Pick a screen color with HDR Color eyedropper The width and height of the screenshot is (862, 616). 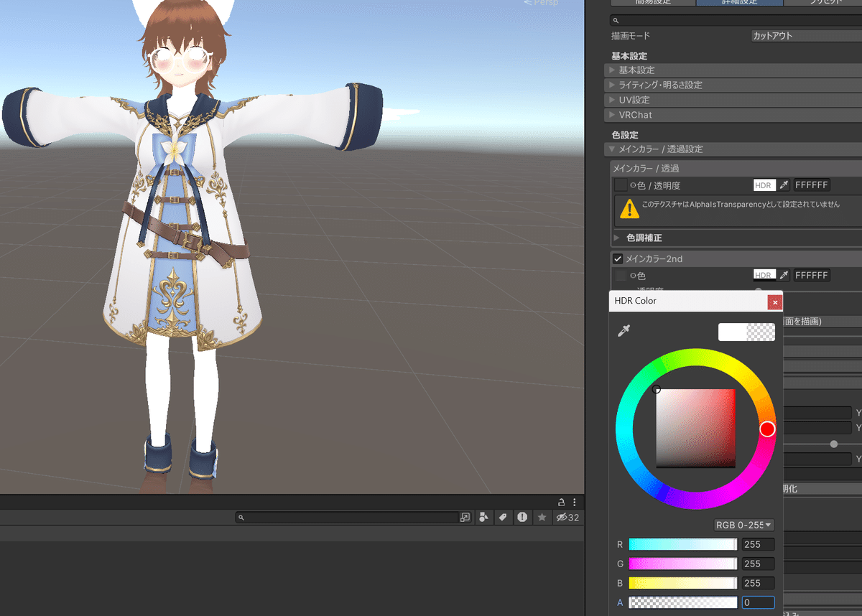(x=624, y=331)
